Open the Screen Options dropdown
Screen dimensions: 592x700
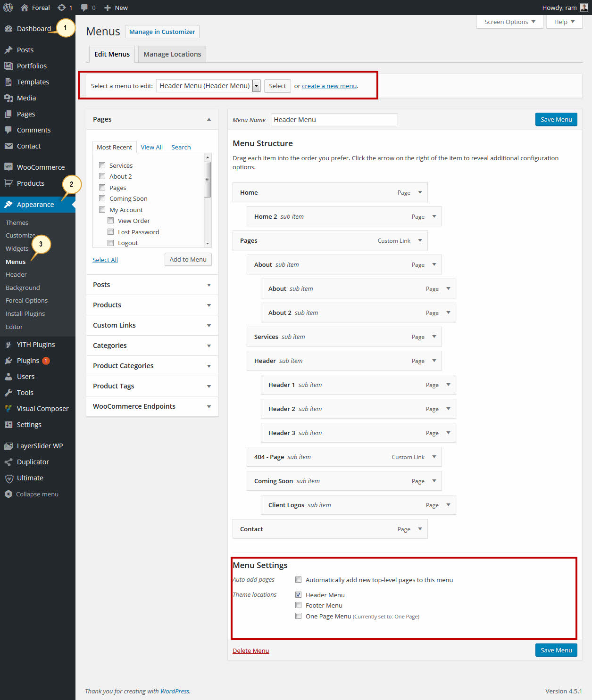509,22
